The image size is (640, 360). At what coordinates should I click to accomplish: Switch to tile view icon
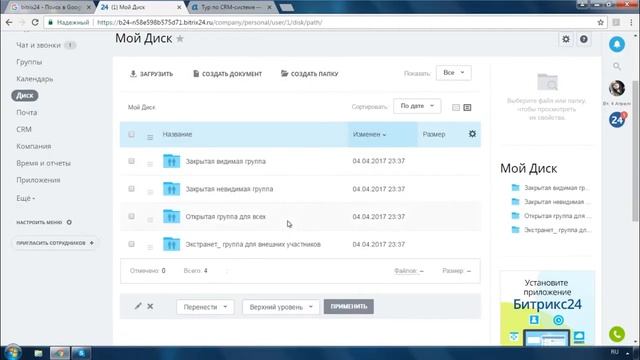tap(456, 107)
